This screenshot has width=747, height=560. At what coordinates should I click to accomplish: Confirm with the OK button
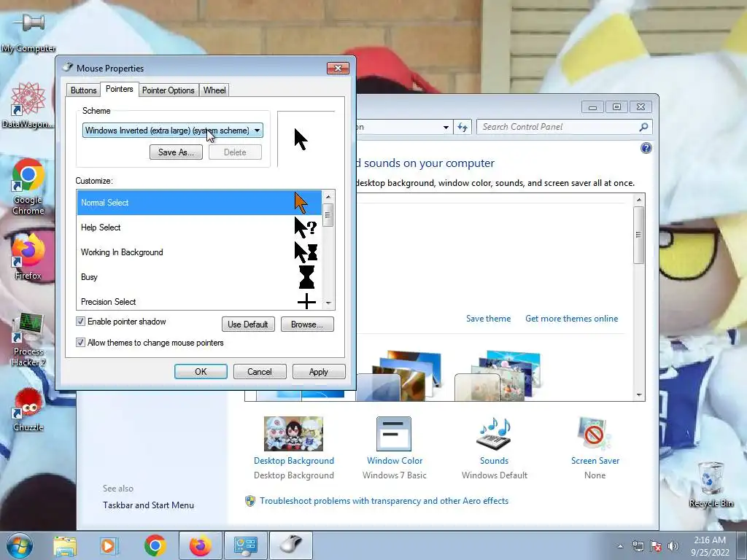pyautogui.click(x=201, y=371)
